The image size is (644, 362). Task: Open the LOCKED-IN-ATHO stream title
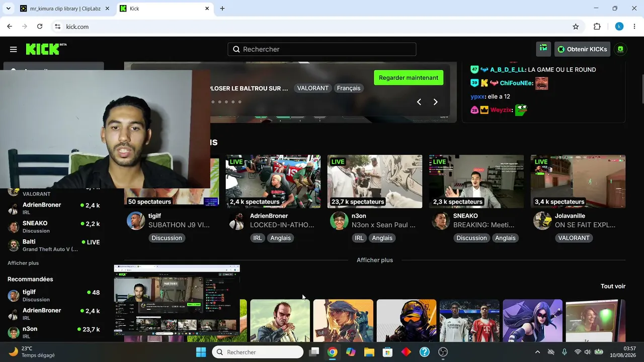(x=282, y=225)
